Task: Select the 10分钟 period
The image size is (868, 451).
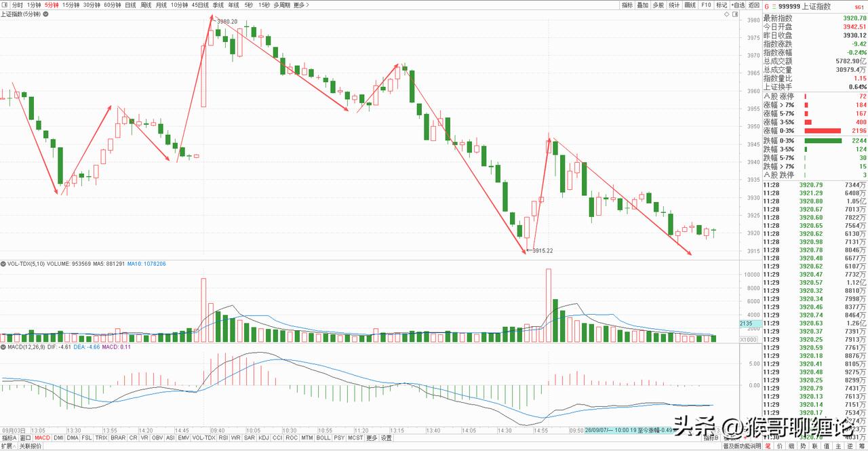Action: click(x=180, y=5)
